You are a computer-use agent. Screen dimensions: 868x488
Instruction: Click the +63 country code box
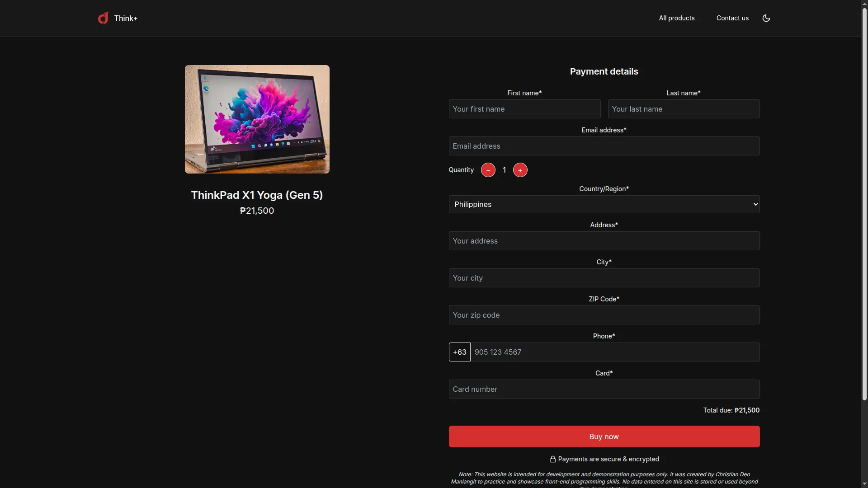click(x=459, y=352)
